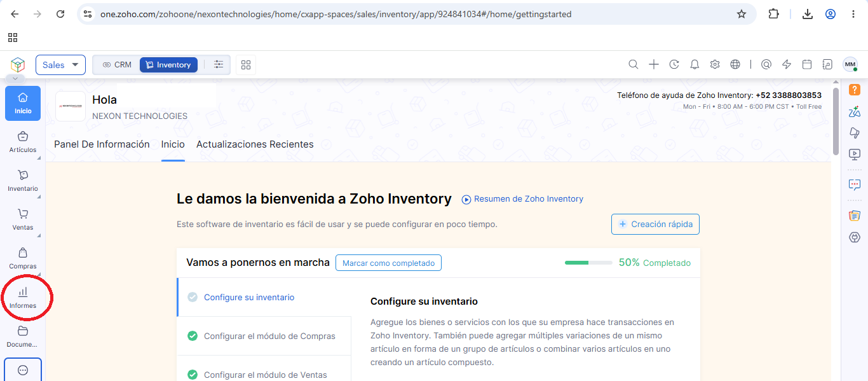Open the customize sliders icon next to Inventory

(219, 64)
